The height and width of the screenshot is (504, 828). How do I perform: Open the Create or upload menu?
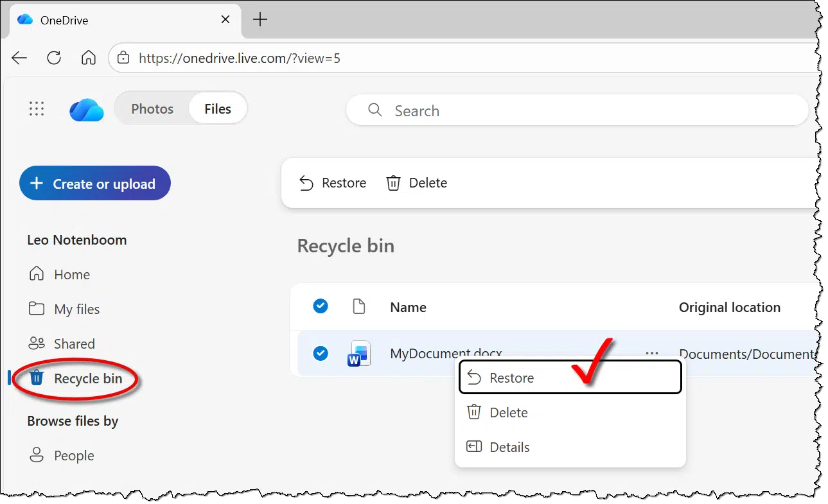(x=95, y=184)
